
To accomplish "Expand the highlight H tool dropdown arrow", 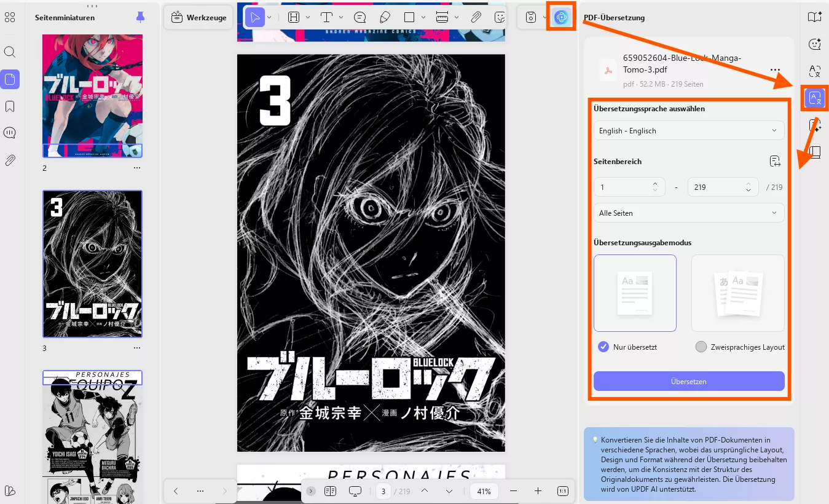I will click(x=307, y=17).
